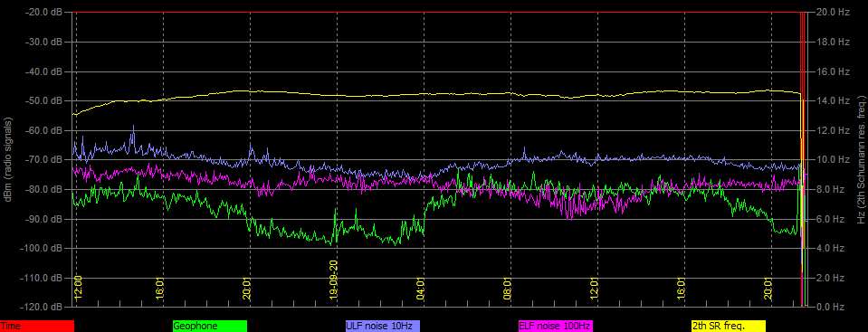Screen dimensions: 868x332
Task: Click the first 12:00 time axis label
Action: (x=78, y=287)
